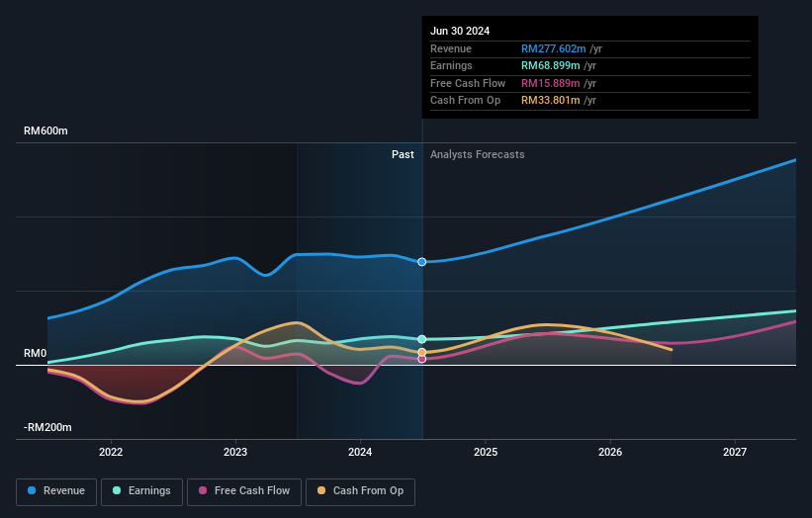Select the pink Free Cash Flow data marker
This screenshot has width=812, height=518.
[422, 359]
